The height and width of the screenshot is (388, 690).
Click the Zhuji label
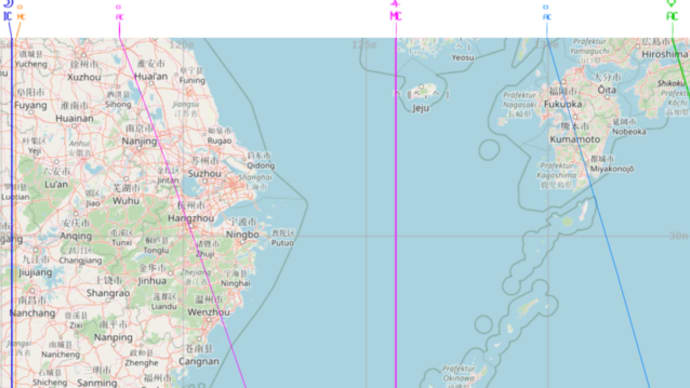pos(205,254)
